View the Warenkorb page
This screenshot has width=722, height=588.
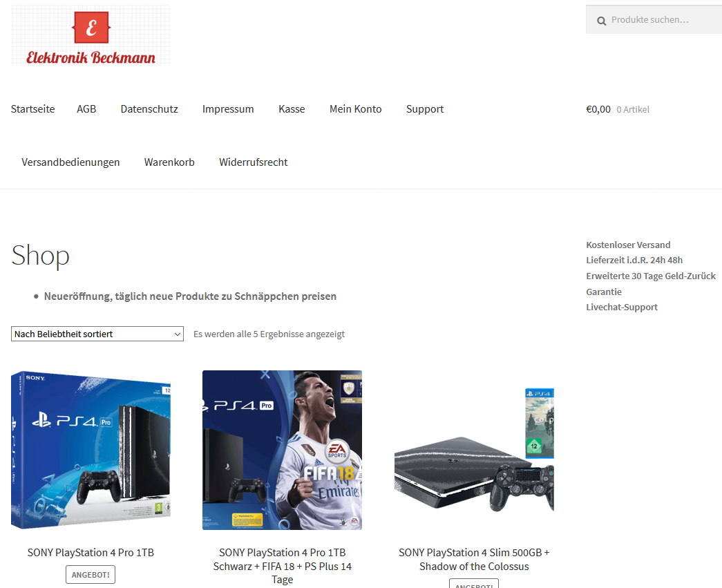(169, 162)
